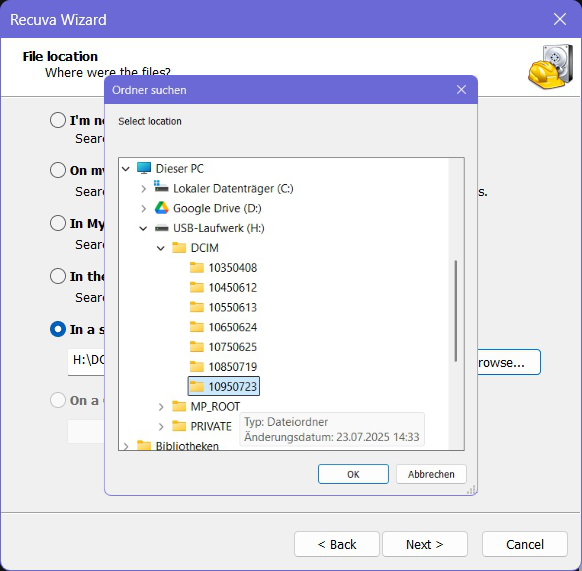
Task: Confirm folder selection with OK
Action: tap(353, 474)
